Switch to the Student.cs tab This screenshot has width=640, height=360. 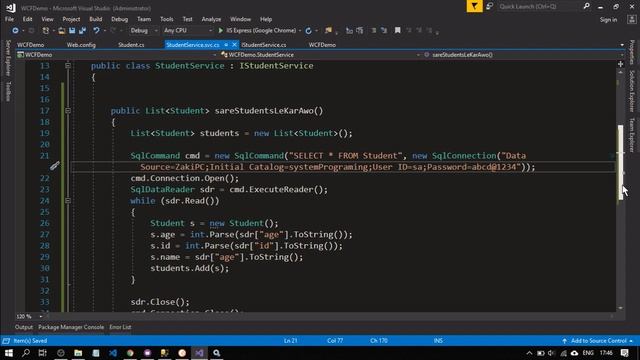[131, 45]
